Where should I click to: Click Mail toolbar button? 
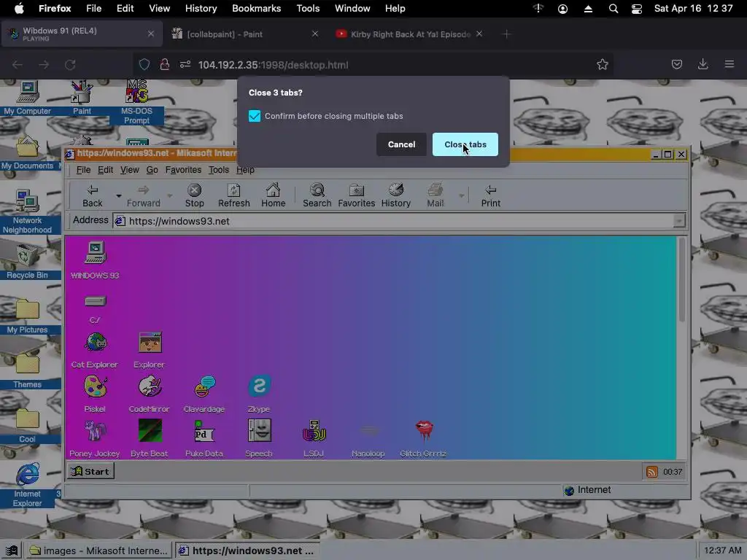435,196
